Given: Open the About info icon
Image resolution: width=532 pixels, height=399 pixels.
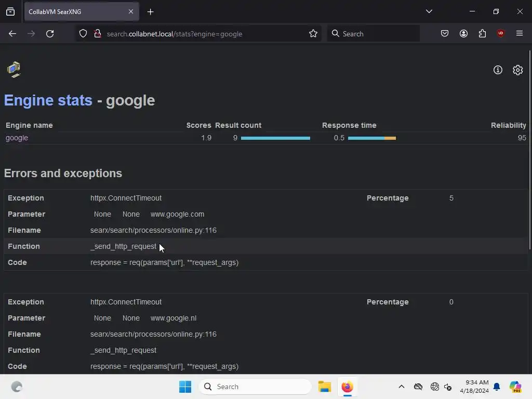Looking at the screenshot, I should [498, 70].
